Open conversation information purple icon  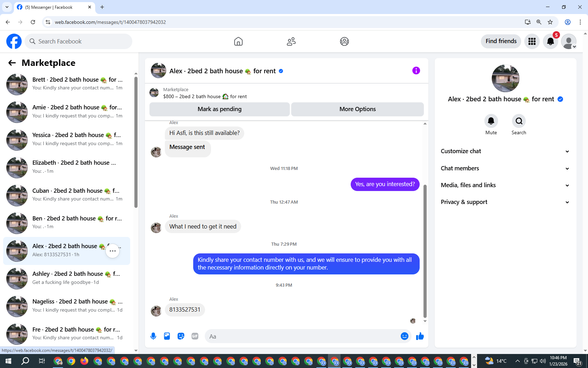click(x=416, y=71)
